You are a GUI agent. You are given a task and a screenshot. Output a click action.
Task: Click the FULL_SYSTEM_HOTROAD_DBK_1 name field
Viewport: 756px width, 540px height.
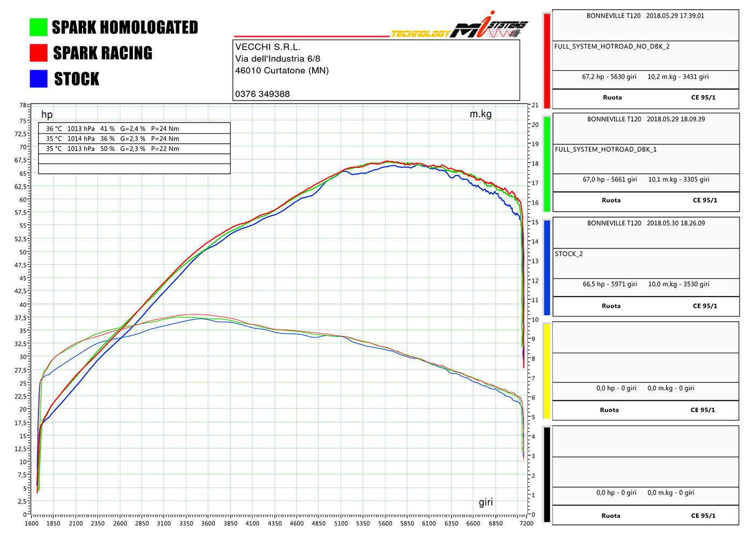point(606,150)
